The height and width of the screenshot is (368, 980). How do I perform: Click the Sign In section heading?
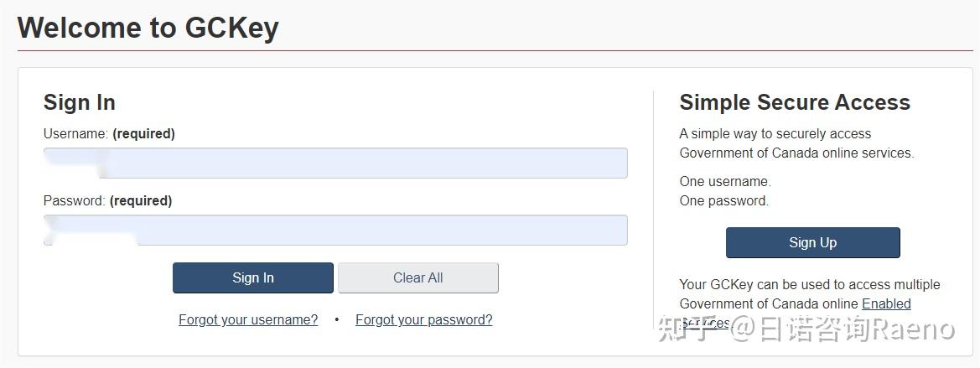point(80,102)
